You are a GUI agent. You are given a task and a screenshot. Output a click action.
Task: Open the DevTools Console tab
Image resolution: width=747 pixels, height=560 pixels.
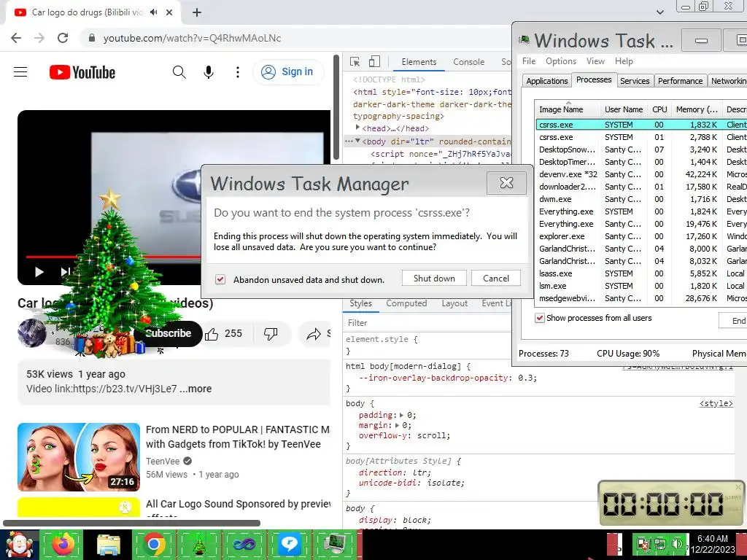469,62
